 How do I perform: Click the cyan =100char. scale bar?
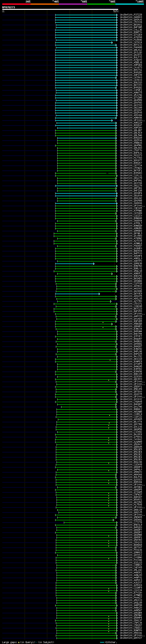point(102,642)
